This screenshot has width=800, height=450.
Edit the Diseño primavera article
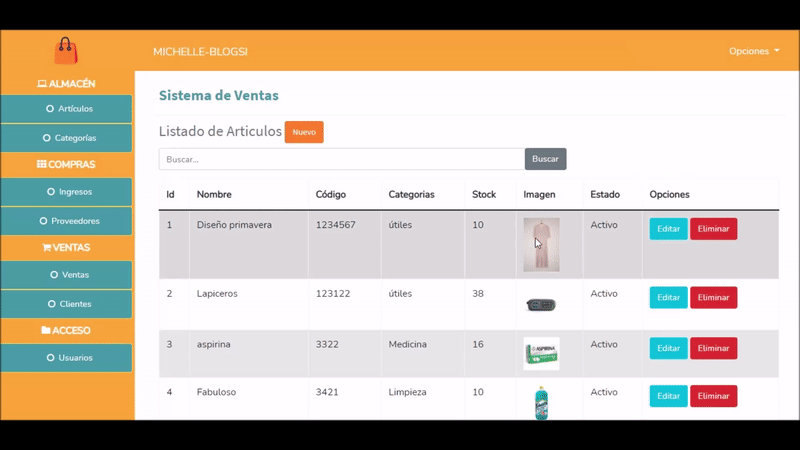668,229
